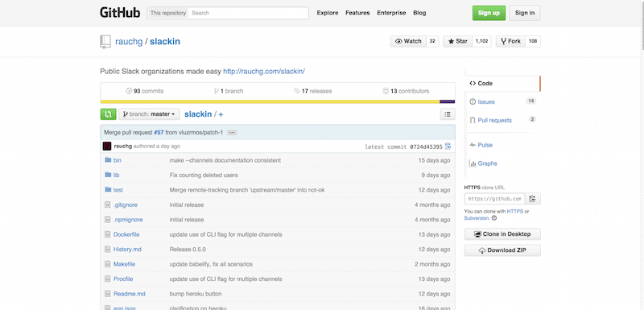The width and height of the screenshot is (644, 310).
Task: Click the test folder icon
Action: pyautogui.click(x=108, y=190)
